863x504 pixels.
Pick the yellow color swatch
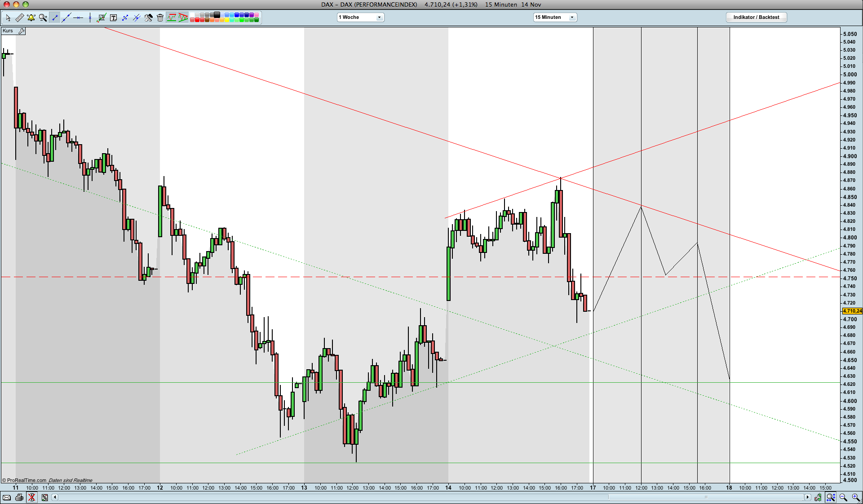click(x=226, y=20)
